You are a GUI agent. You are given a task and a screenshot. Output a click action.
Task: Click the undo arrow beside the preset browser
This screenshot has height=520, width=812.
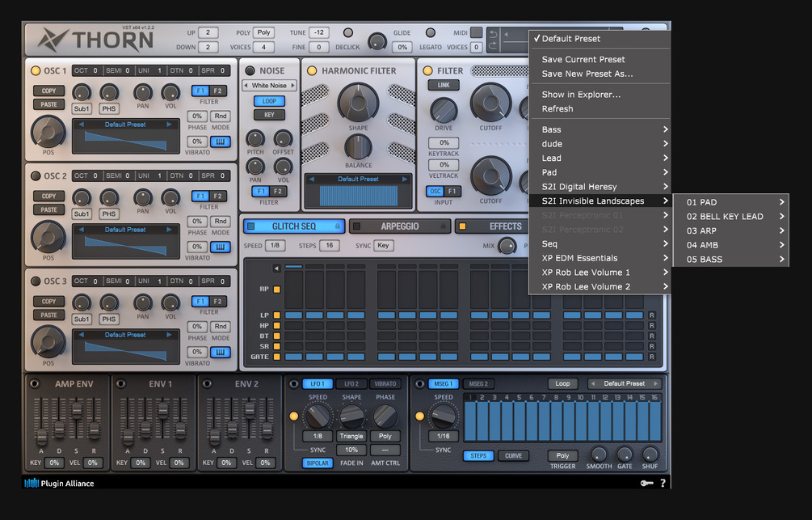(x=493, y=35)
